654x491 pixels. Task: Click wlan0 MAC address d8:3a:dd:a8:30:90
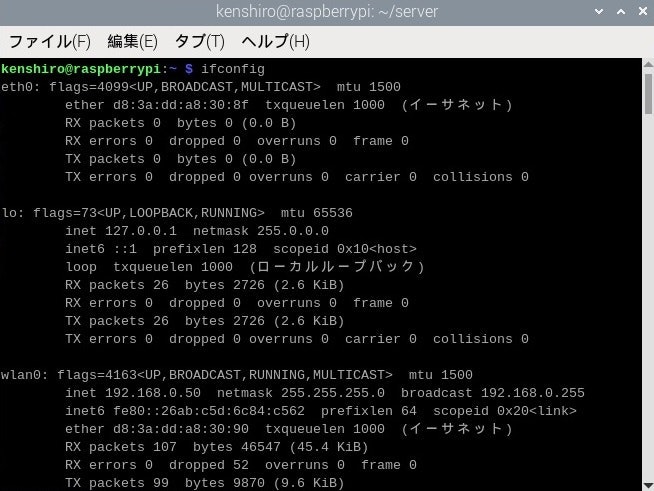(x=181, y=429)
